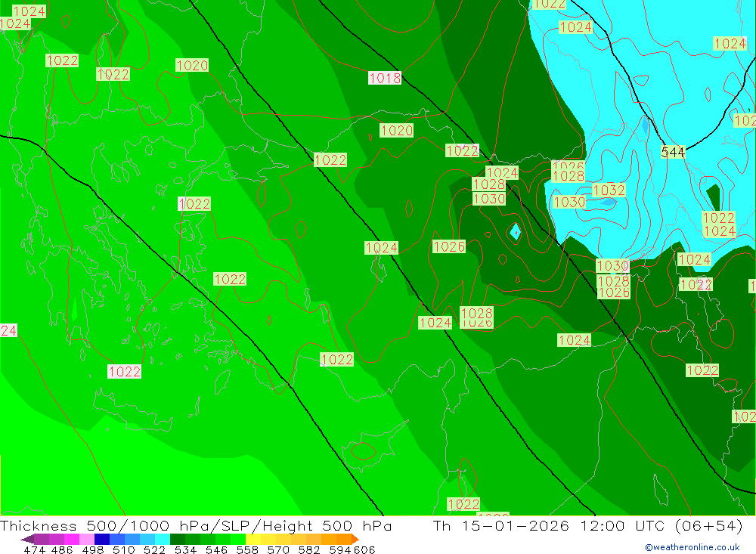
Task: Click the bright yellow legend swatch after 558
Action: coord(253,539)
